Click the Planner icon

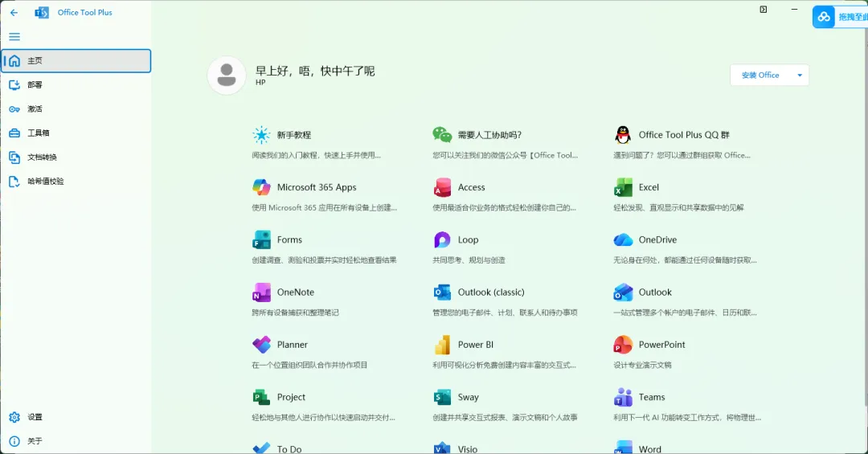click(261, 345)
